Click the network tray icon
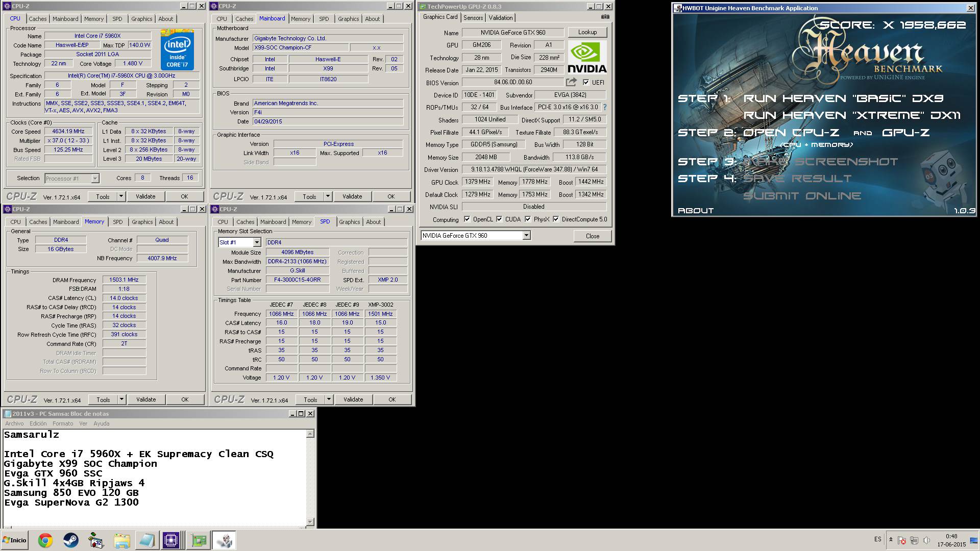The image size is (980, 551). [x=914, y=540]
